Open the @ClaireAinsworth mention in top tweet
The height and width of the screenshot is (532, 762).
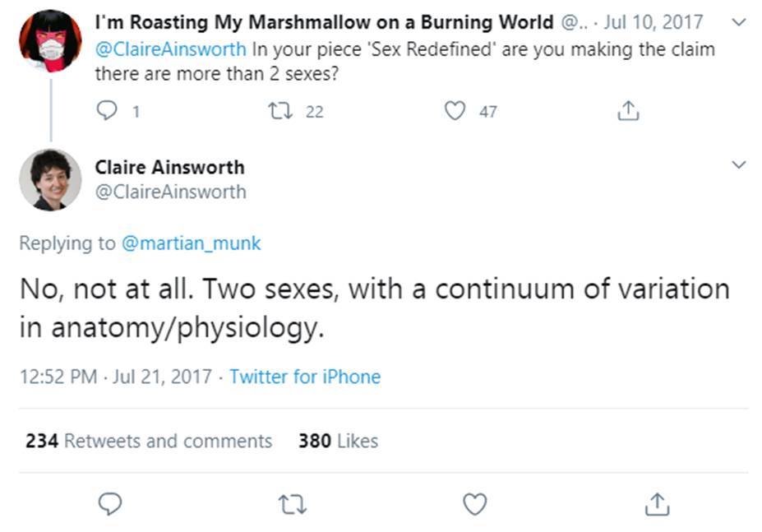pyautogui.click(x=171, y=49)
